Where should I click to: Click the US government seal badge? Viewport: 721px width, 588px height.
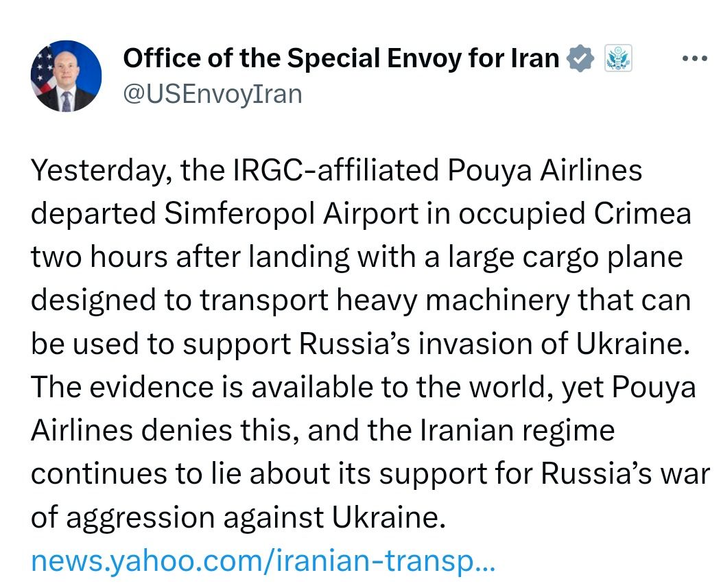pos(617,59)
